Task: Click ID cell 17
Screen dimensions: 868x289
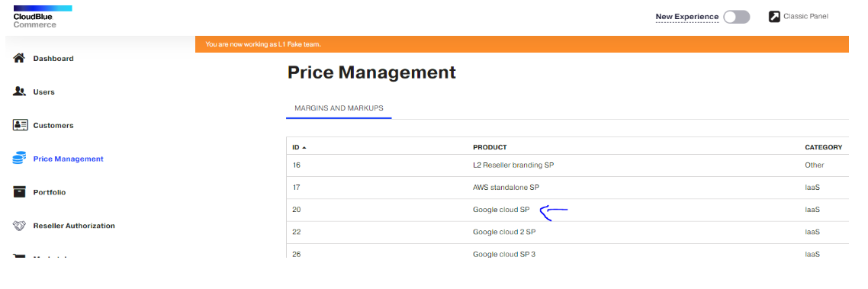Action: coord(296,188)
